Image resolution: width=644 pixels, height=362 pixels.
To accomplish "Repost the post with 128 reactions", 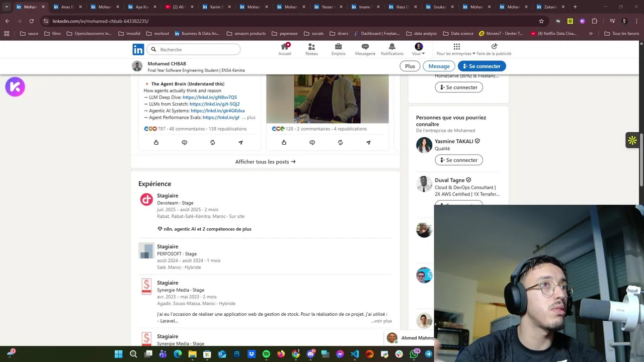I will [340, 142].
